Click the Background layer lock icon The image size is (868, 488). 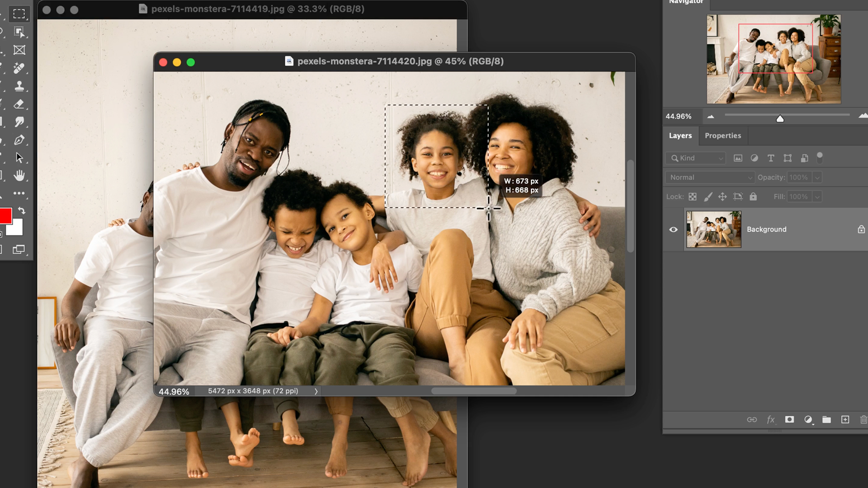tap(861, 230)
